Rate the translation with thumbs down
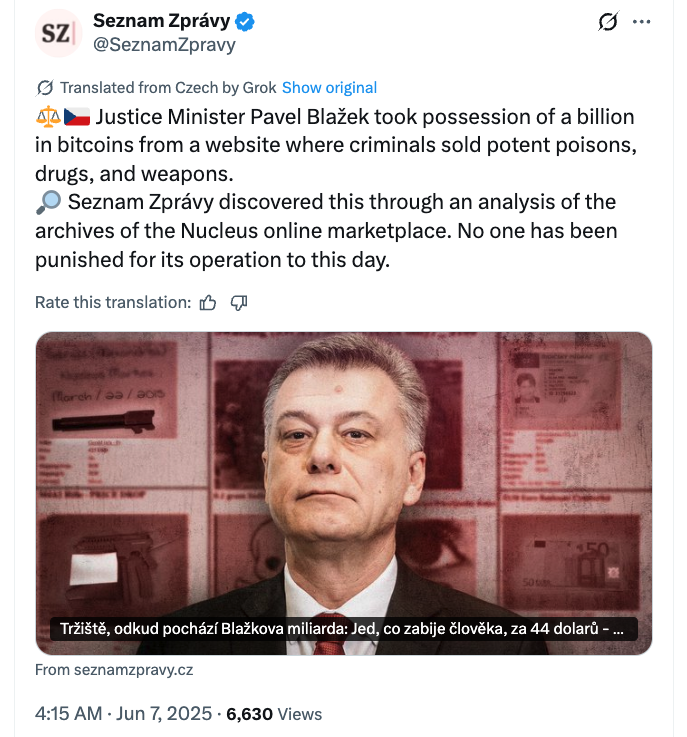The height and width of the screenshot is (737, 687). coord(239,302)
